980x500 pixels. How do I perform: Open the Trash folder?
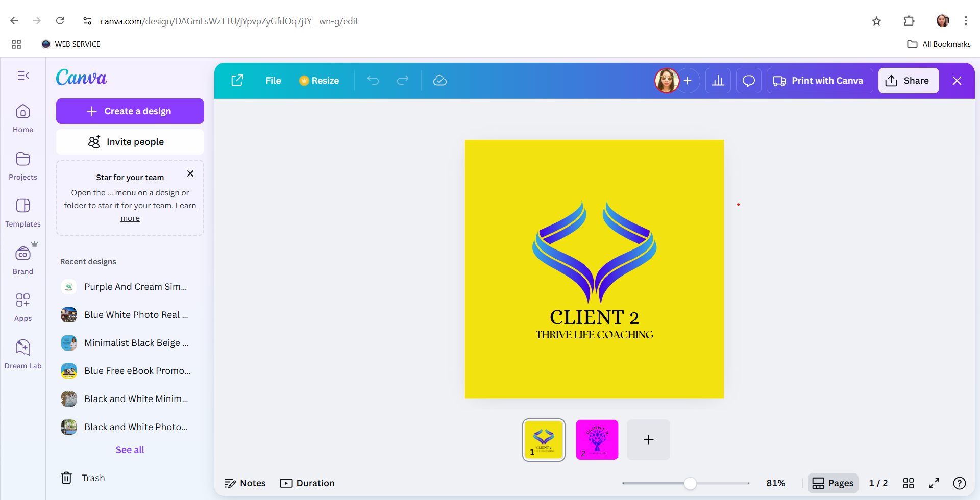tap(83, 478)
